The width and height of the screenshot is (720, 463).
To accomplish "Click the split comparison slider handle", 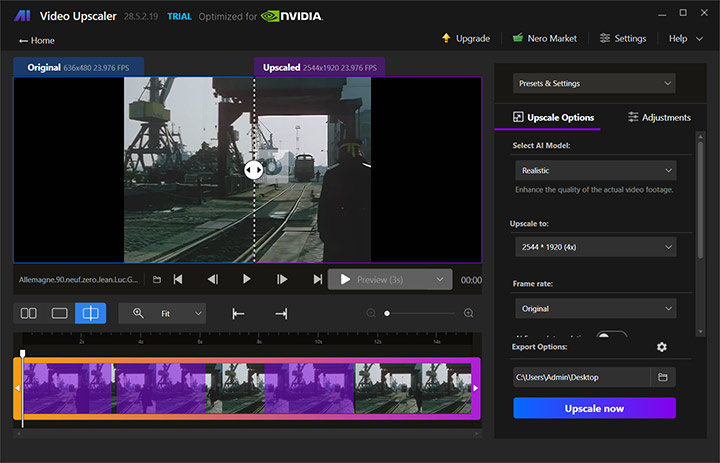I will tap(253, 170).
